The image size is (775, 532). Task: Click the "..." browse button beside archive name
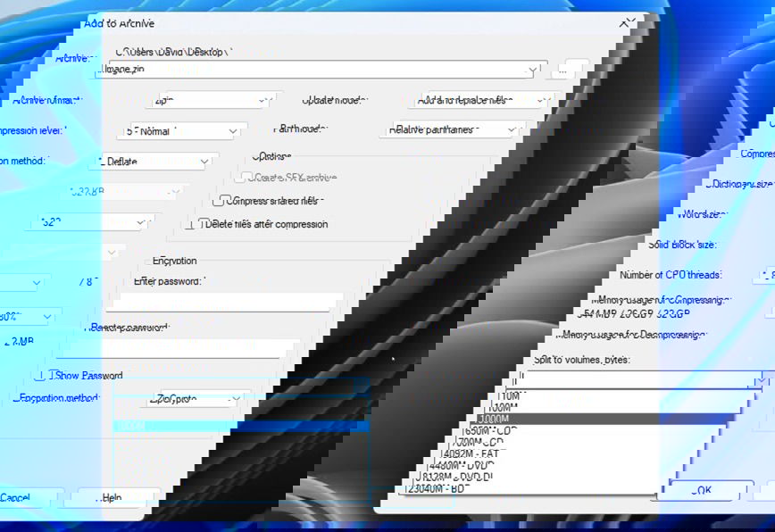(x=570, y=71)
